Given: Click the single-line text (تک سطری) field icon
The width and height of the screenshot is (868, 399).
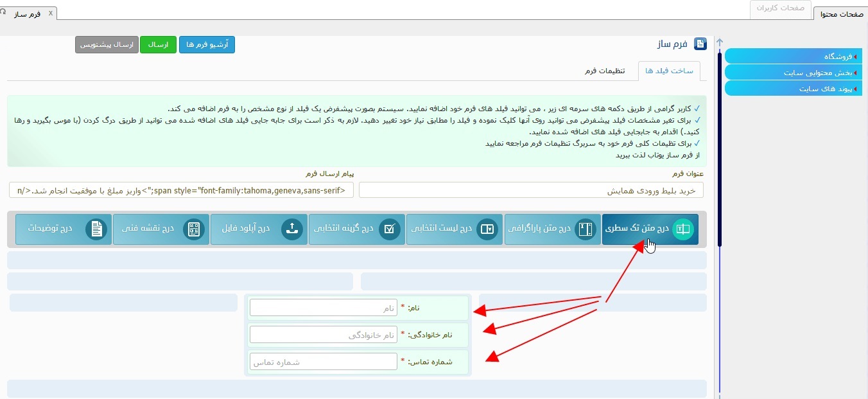Looking at the screenshot, I should tap(683, 229).
